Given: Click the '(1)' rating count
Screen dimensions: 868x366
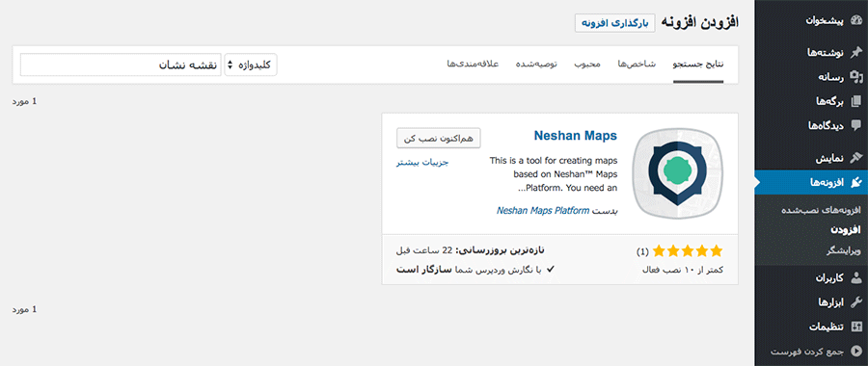Looking at the screenshot, I should (x=642, y=252).
